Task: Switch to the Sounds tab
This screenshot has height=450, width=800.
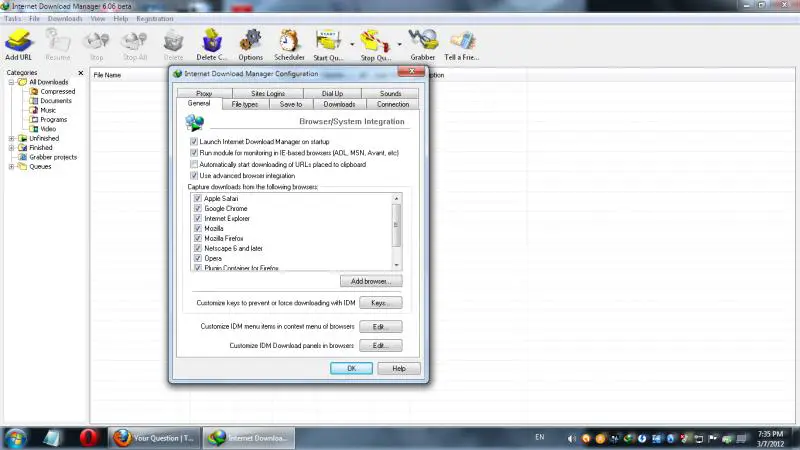Action: 390,93
